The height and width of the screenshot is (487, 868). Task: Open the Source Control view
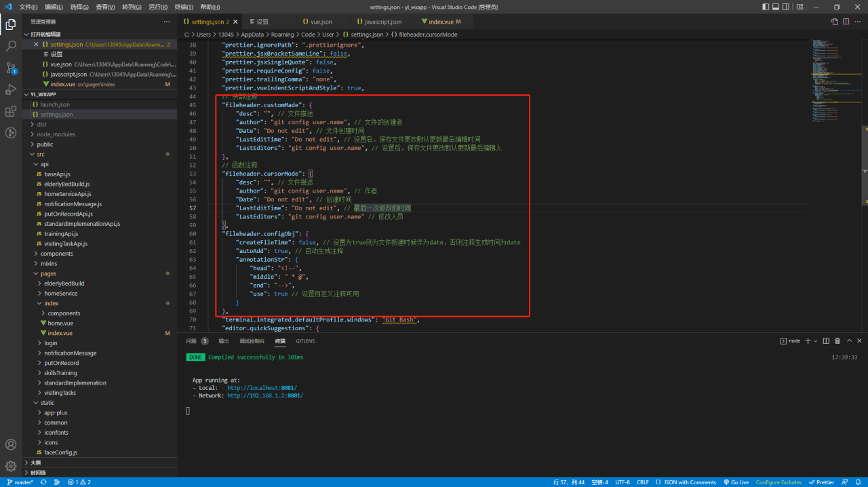tap(11, 68)
